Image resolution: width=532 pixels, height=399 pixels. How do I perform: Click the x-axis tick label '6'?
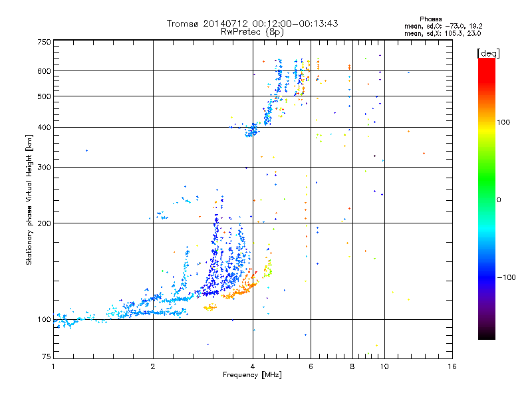click(x=311, y=366)
